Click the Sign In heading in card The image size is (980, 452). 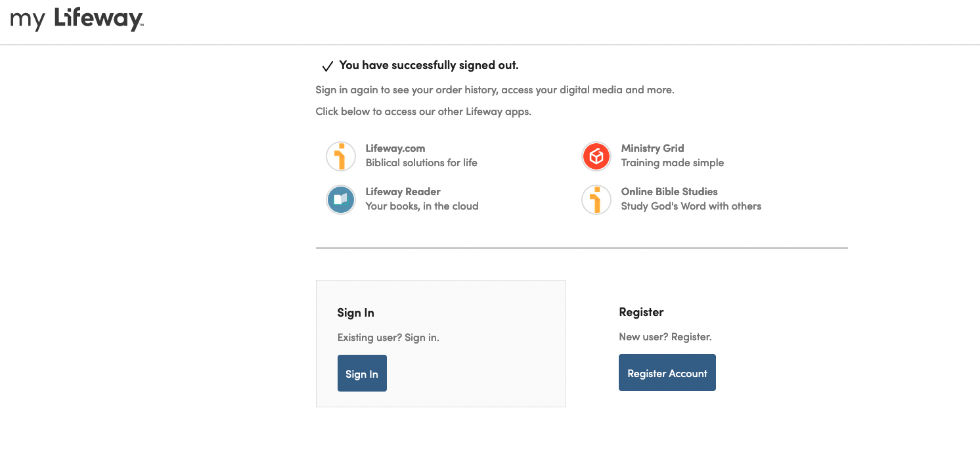[x=355, y=313]
